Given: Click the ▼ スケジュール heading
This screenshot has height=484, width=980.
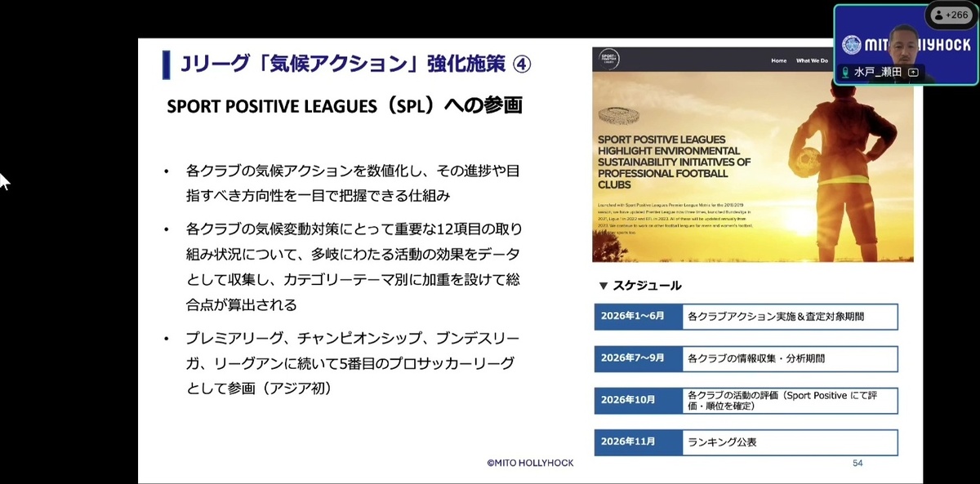Looking at the screenshot, I should click(x=639, y=286).
